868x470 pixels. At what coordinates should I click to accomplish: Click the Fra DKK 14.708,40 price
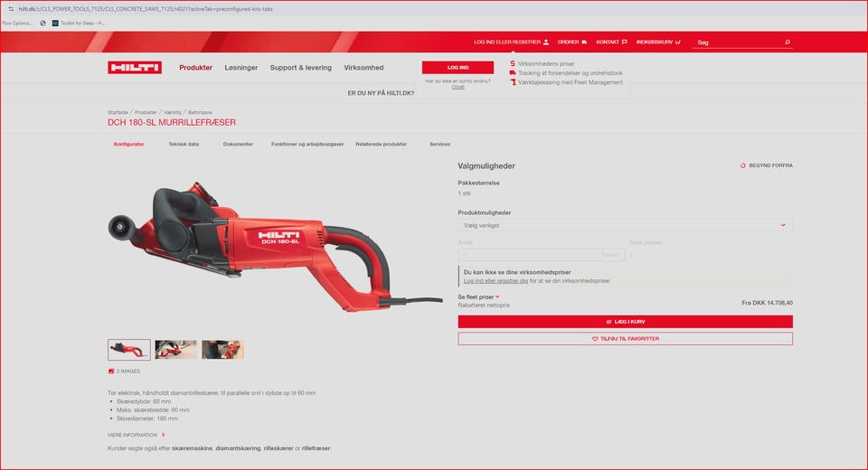(x=768, y=303)
